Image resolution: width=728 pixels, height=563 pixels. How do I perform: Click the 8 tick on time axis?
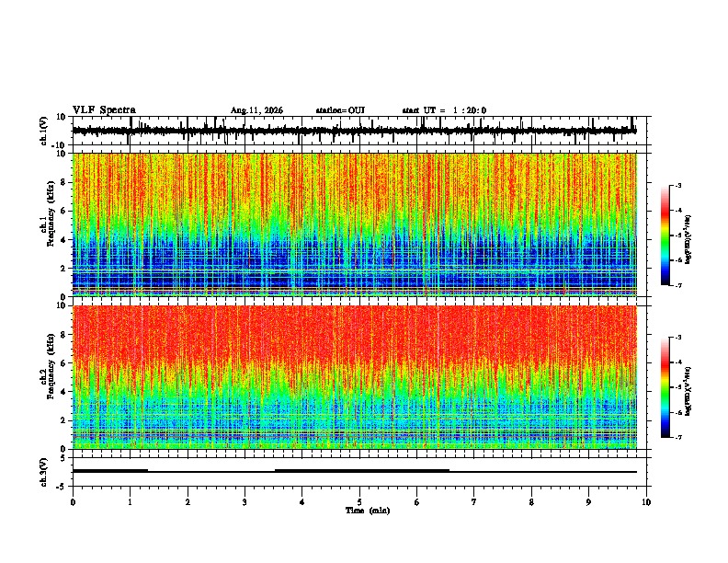[x=531, y=502]
